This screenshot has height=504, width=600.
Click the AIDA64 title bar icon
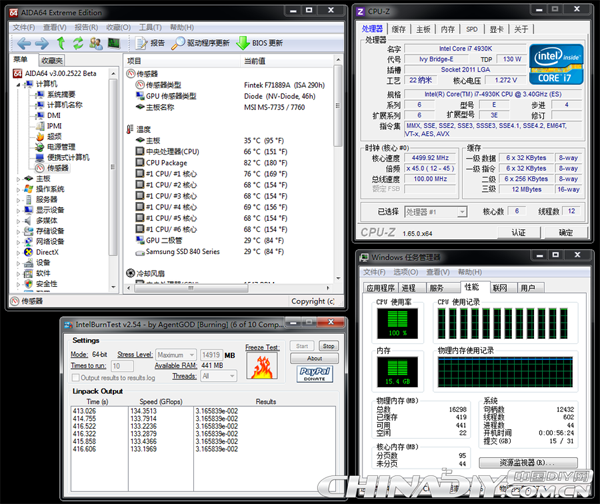pyautogui.click(x=14, y=13)
